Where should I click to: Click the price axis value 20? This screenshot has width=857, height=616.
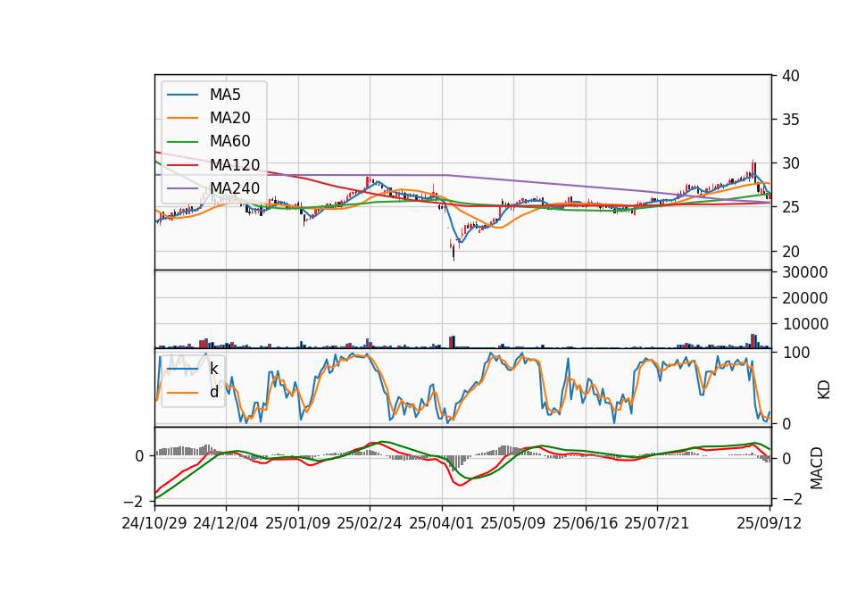(791, 252)
